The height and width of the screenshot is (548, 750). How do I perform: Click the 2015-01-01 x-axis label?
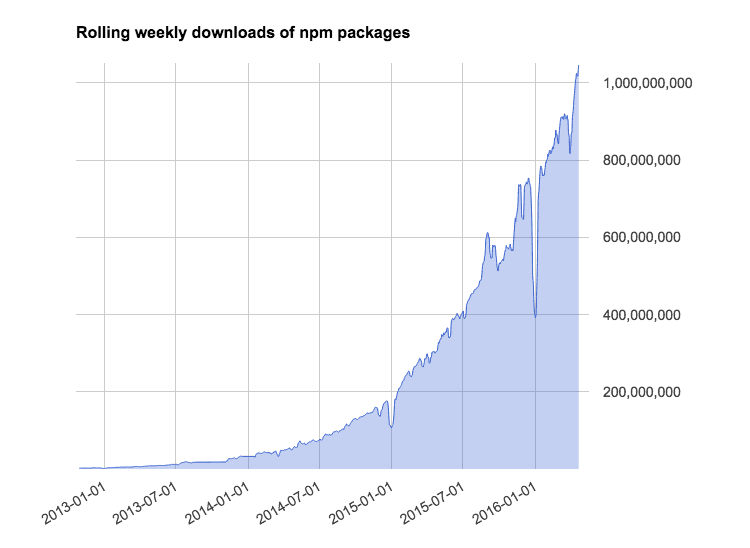[361, 503]
